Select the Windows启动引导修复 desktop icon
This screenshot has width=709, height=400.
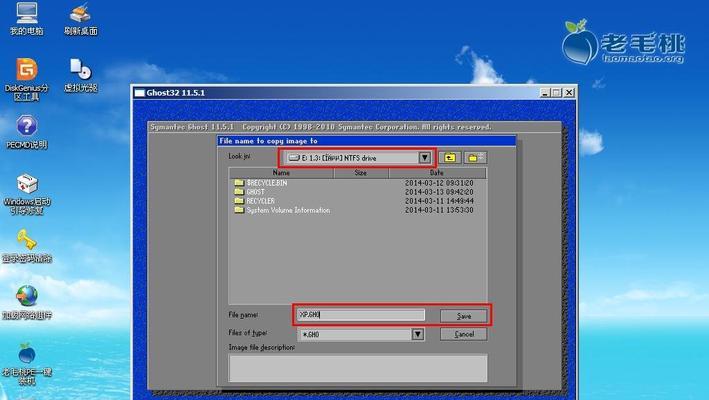click(27, 193)
